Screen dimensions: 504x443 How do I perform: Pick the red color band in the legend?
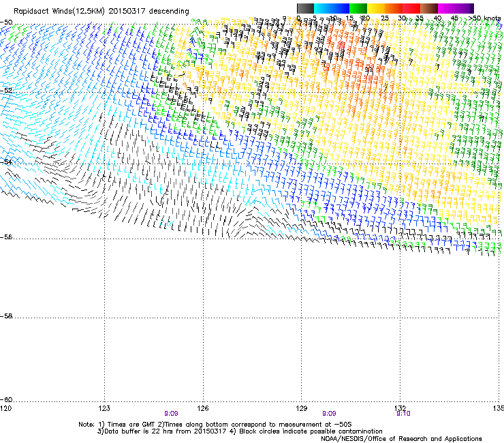coord(411,8)
